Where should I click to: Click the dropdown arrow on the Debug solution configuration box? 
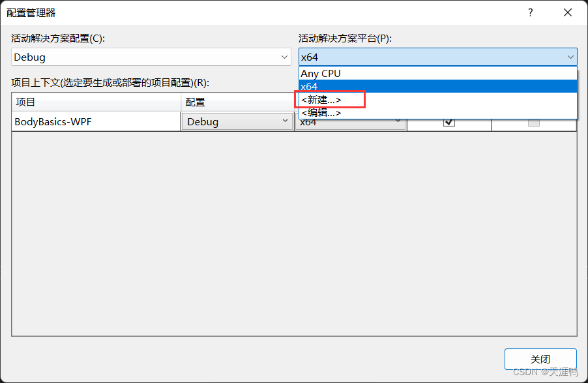tap(285, 57)
